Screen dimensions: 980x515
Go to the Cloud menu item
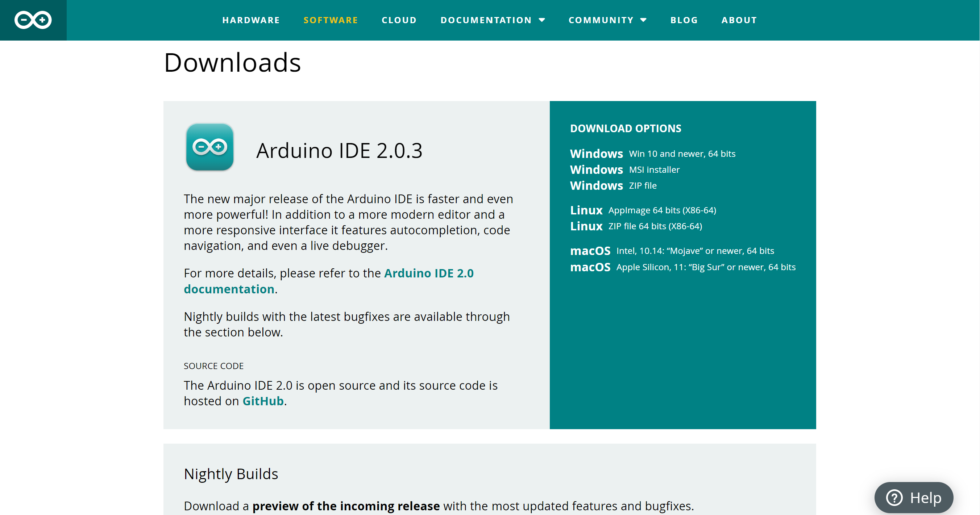tap(399, 20)
